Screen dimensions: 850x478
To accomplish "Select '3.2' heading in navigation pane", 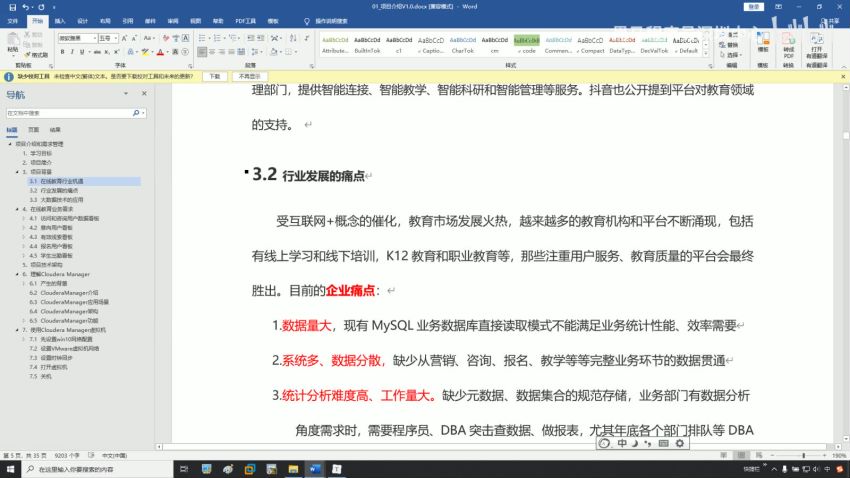I will [54, 190].
